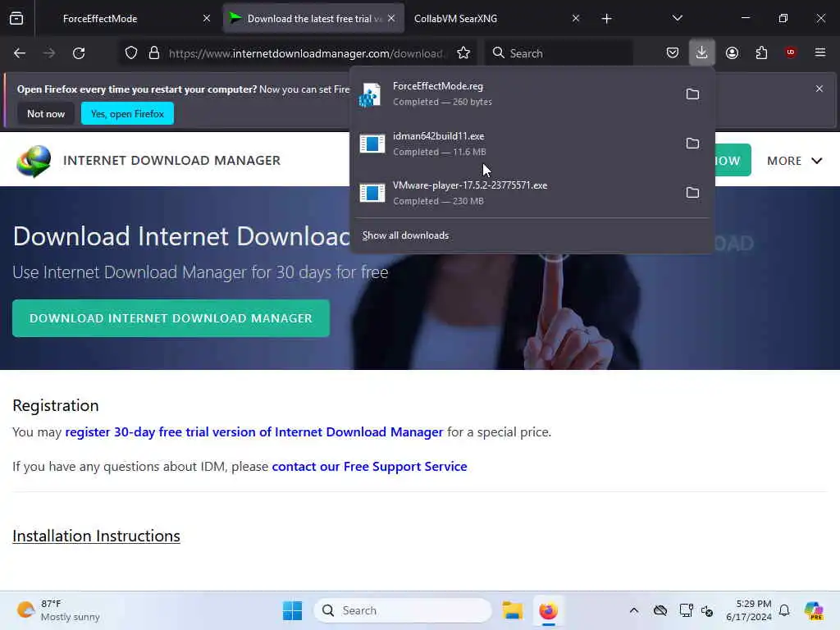The image size is (840, 630).
Task: Open the Windows Start menu
Action: tap(293, 610)
